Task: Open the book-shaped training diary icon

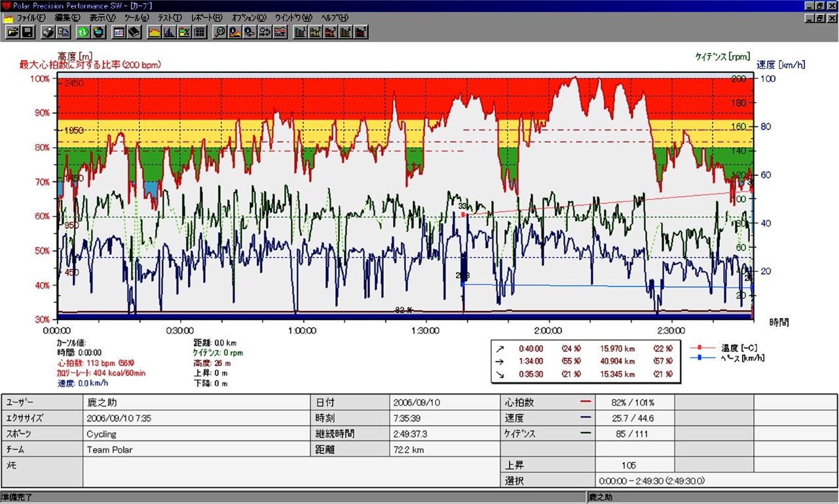Action: click(x=134, y=32)
